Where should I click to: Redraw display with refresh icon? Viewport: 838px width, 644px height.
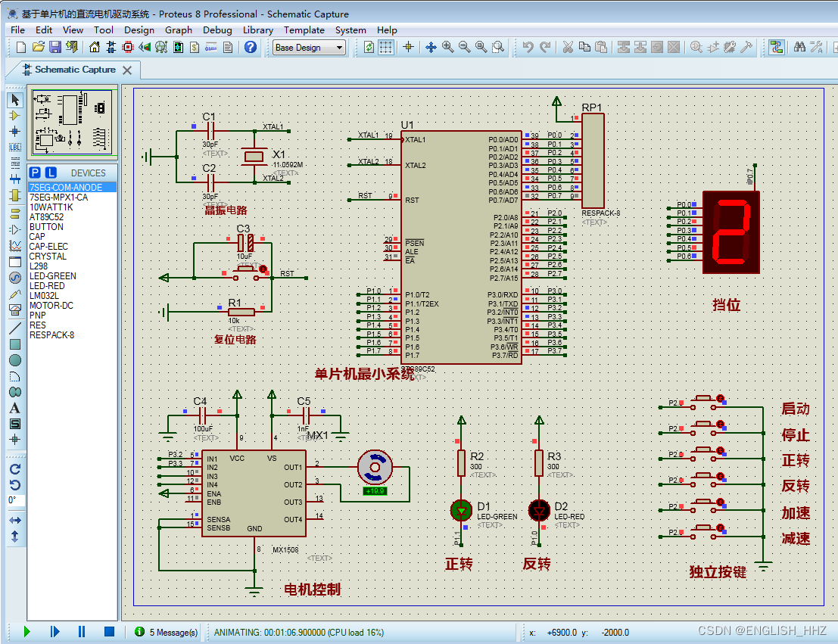point(369,48)
